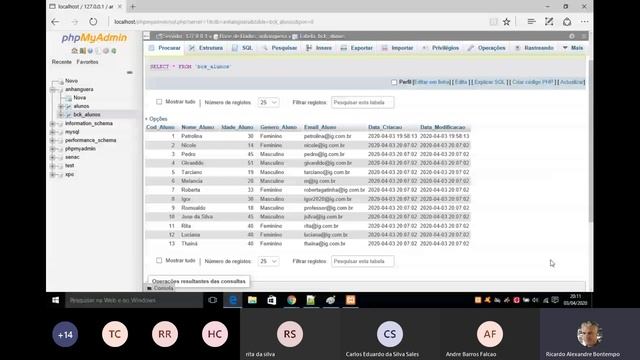640x360 pixels.
Task: Open Chrome from taskbar
Action: click(x=291, y=300)
